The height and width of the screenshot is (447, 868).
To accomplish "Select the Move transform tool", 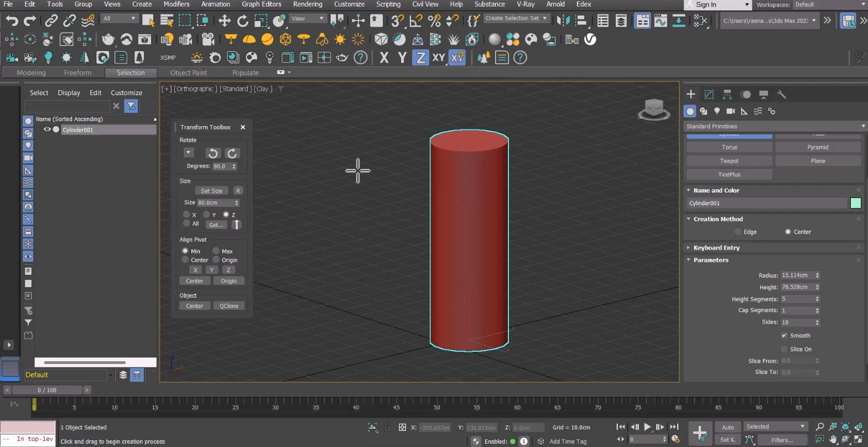I will [x=224, y=21].
